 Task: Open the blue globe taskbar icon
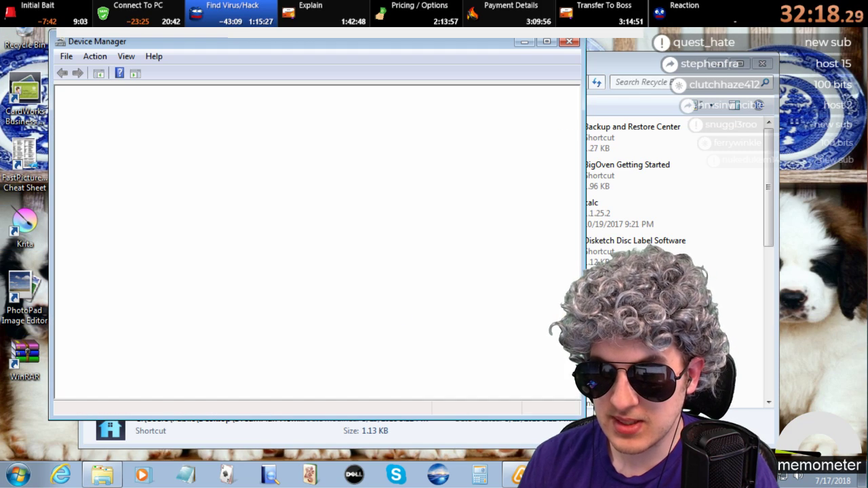(x=438, y=474)
